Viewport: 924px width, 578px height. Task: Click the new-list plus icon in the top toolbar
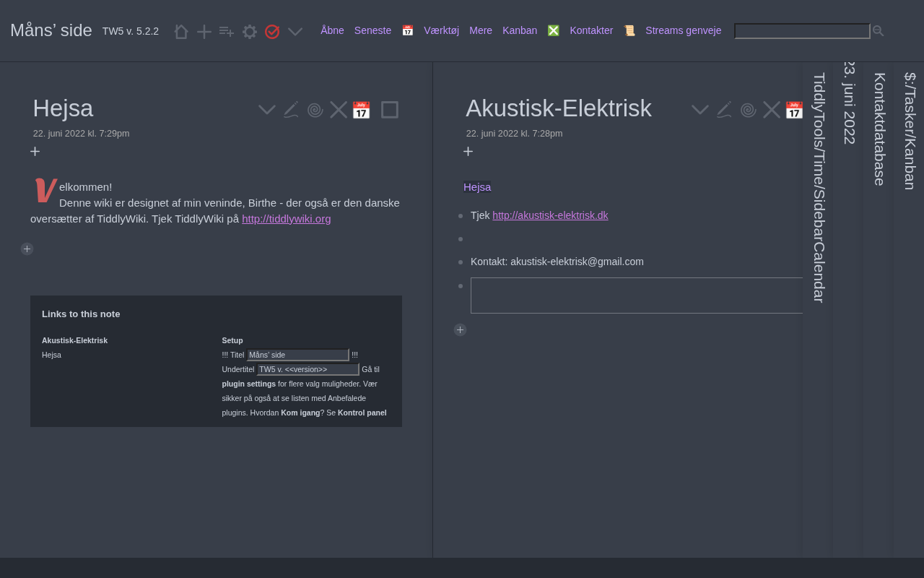pyautogui.click(x=227, y=32)
